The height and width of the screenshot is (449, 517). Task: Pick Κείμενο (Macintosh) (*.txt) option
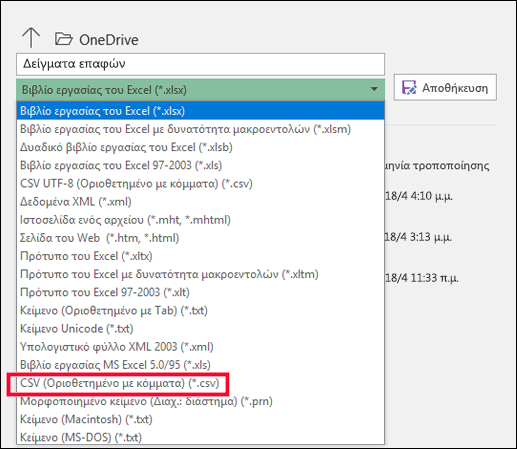[200, 419]
